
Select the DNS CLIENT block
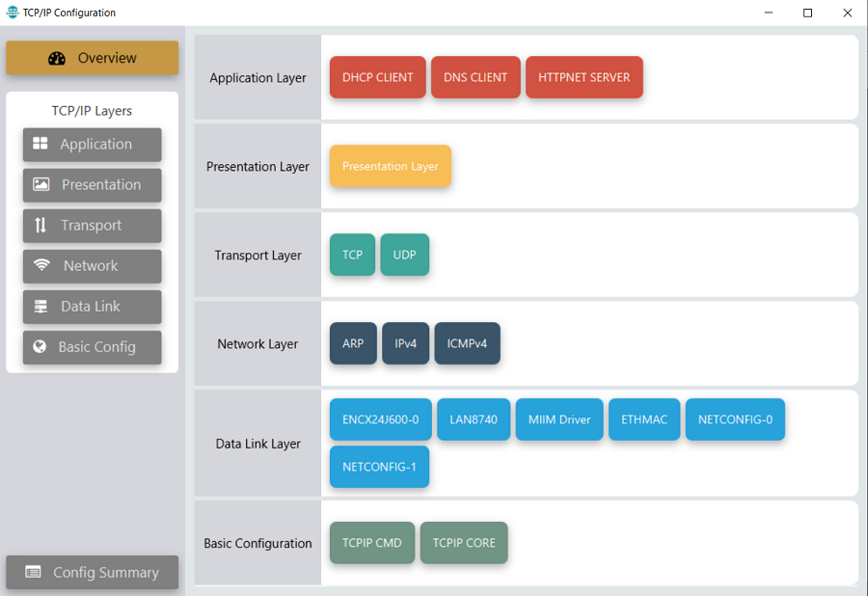point(475,77)
